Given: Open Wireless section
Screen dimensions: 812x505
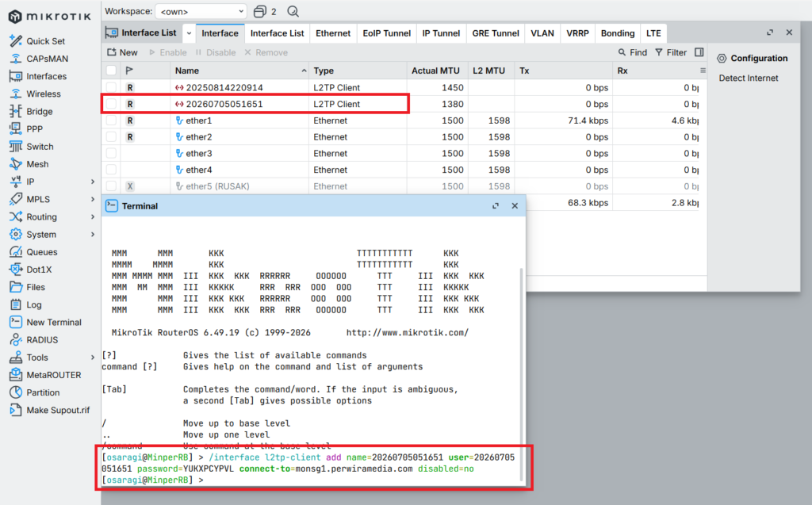Looking at the screenshot, I should coord(35,94).
